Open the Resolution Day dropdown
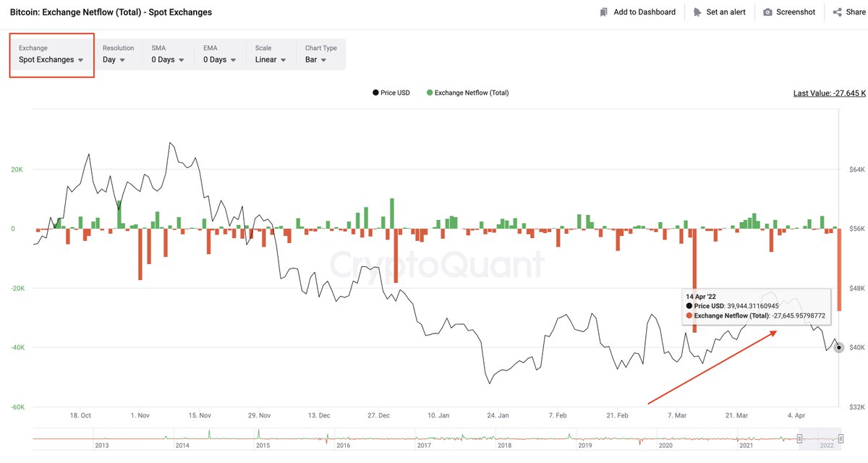The width and height of the screenshot is (868, 463). click(118, 54)
